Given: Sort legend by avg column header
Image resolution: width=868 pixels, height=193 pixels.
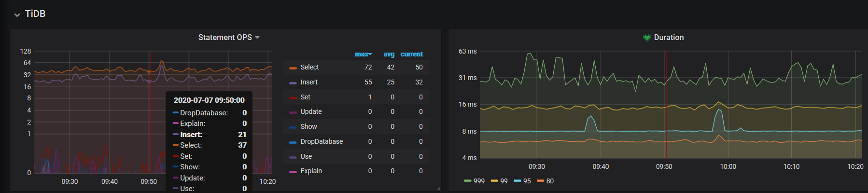Looking at the screenshot, I should click(389, 55).
